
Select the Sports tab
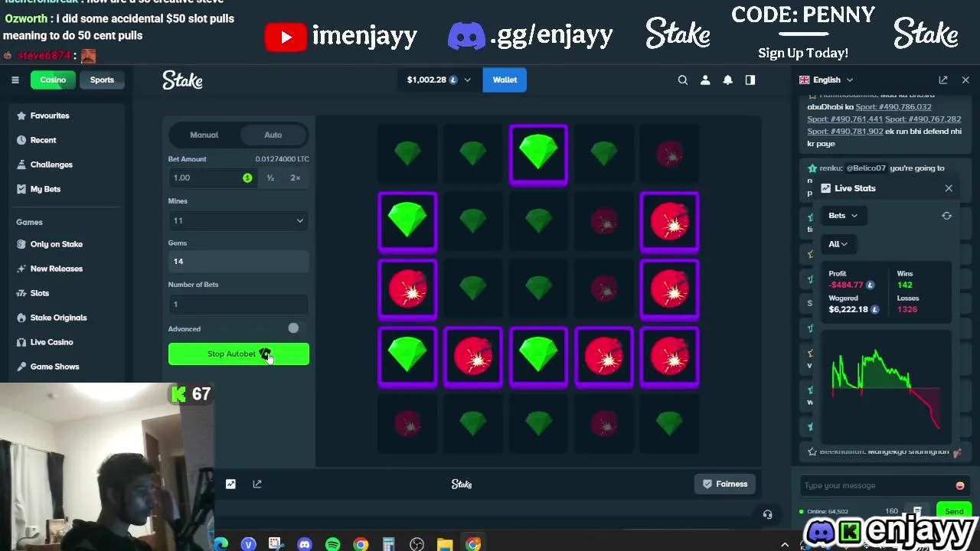tap(102, 80)
